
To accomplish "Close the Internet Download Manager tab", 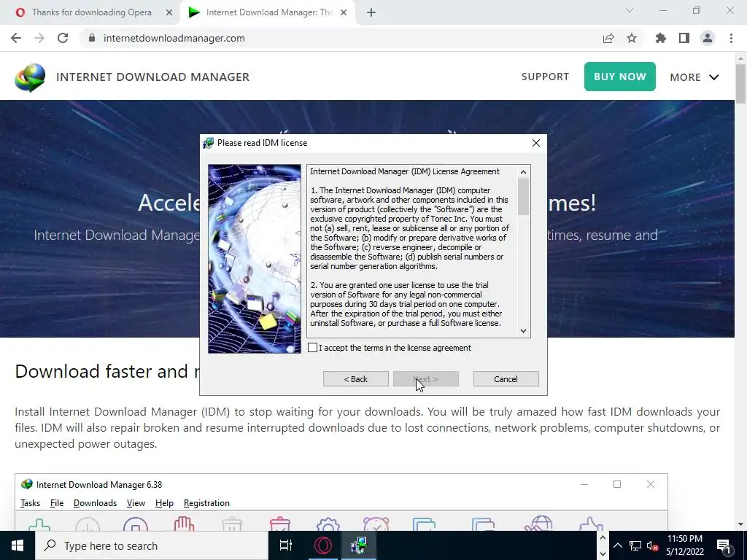I will (x=344, y=13).
